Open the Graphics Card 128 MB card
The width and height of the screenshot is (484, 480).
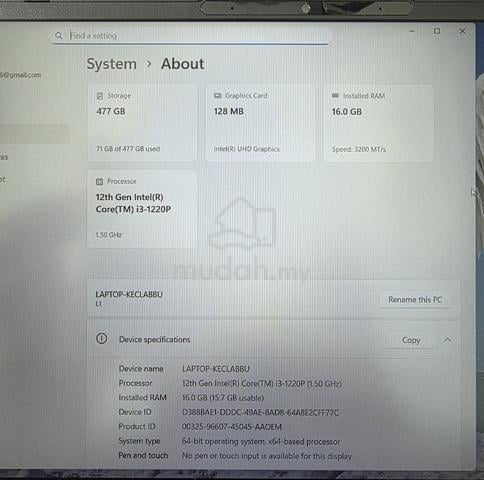[260, 123]
